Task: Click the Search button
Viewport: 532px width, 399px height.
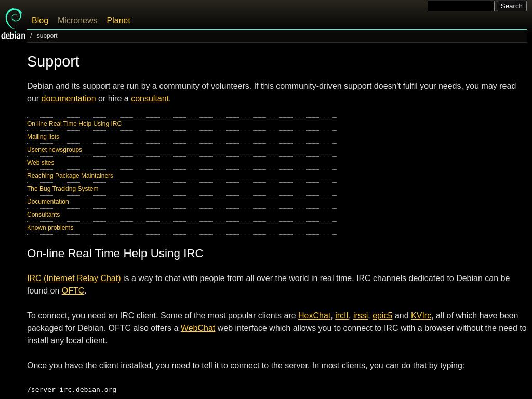Action: click(x=511, y=6)
